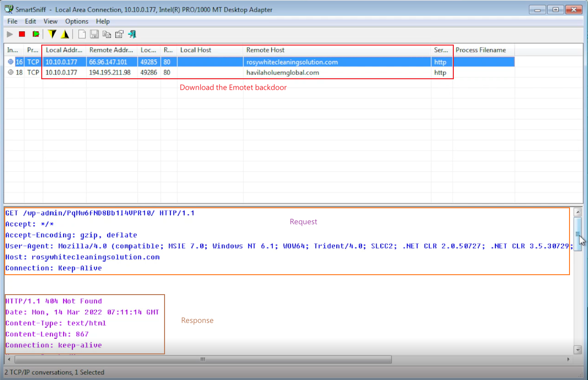Viewport: 588px width, 380px height.
Task: Click the Exit door icon in toolbar
Action: [x=132, y=34]
